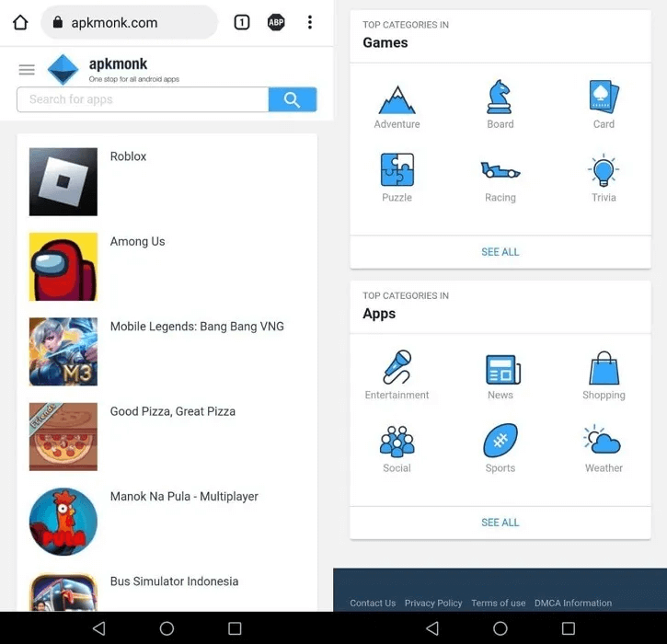Focus the Search for apps field
Image resolution: width=667 pixels, height=644 pixels.
click(x=143, y=99)
